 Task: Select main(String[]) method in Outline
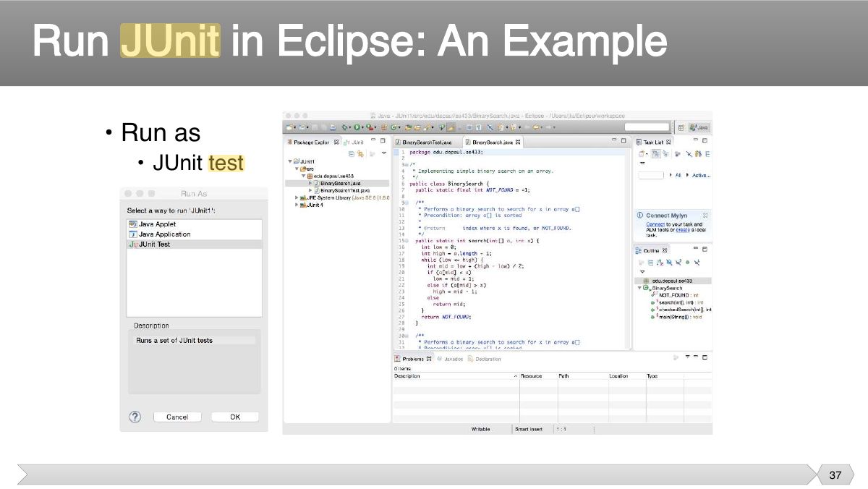676,317
